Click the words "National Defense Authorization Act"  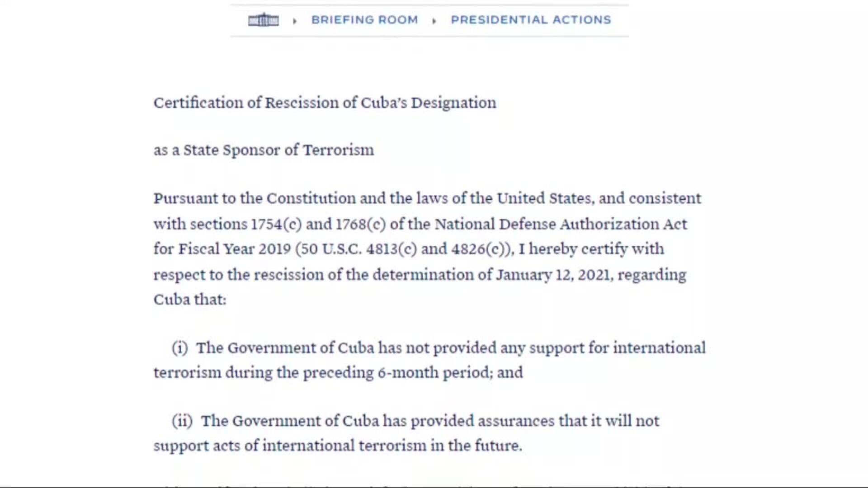tap(561, 224)
